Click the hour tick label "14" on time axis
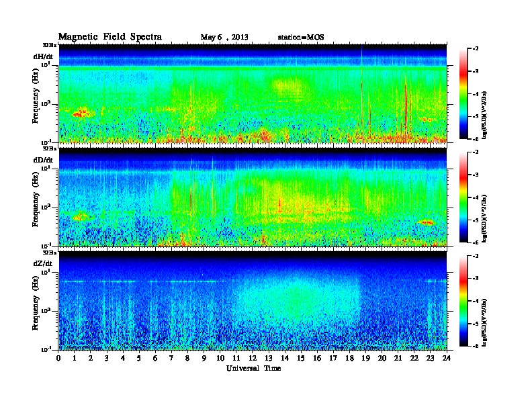Screen dimensions: 532x411 tap(285, 358)
